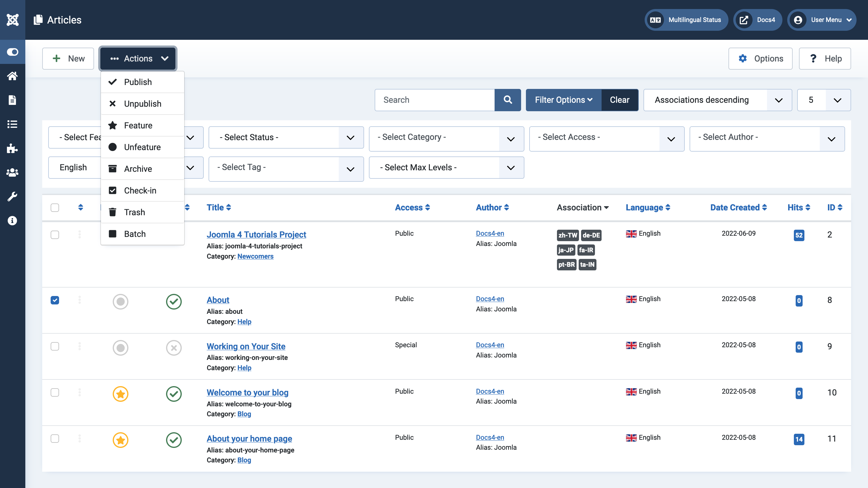This screenshot has height=488, width=868.
Task: Check the Working on Your Site checkbox
Action: click(x=55, y=346)
